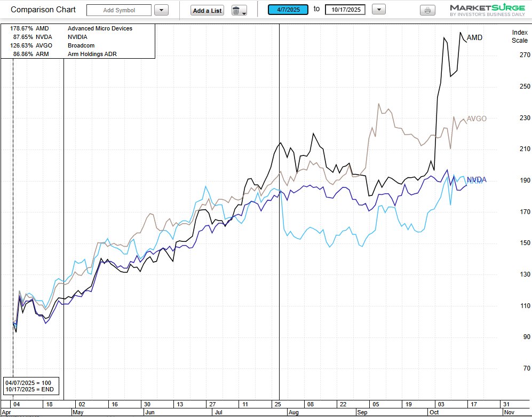The width and height of the screenshot is (532, 417).
Task: Click the 210 scale value
Action: click(x=525, y=149)
